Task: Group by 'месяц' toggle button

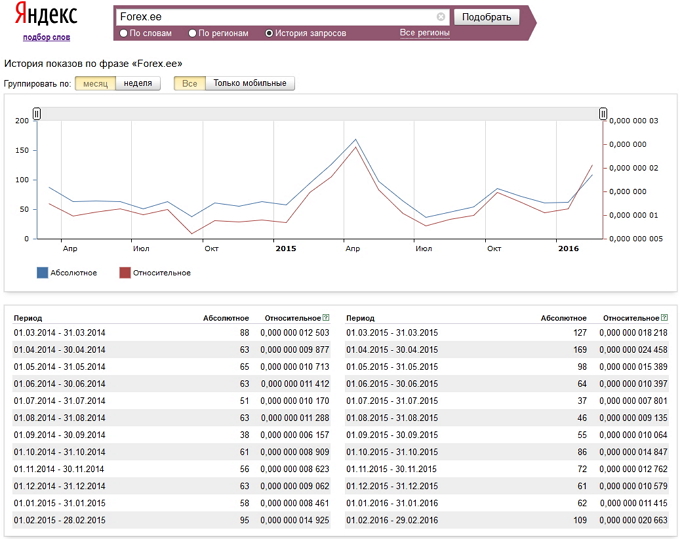Action: tap(95, 83)
